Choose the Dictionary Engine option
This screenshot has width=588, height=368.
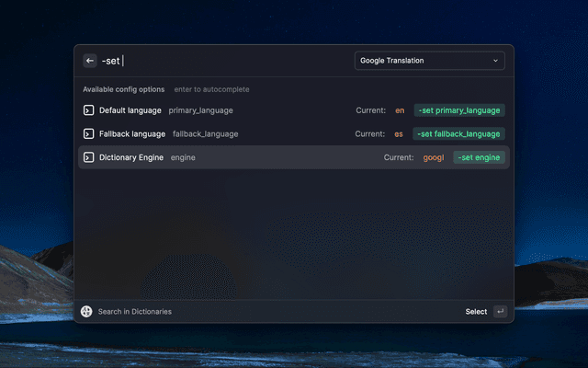(x=132, y=157)
